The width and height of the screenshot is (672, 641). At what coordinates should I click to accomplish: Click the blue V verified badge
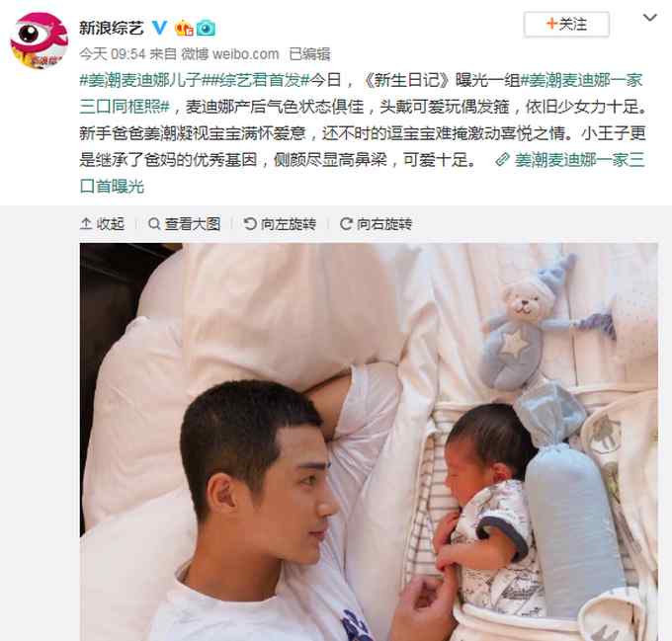(160, 28)
